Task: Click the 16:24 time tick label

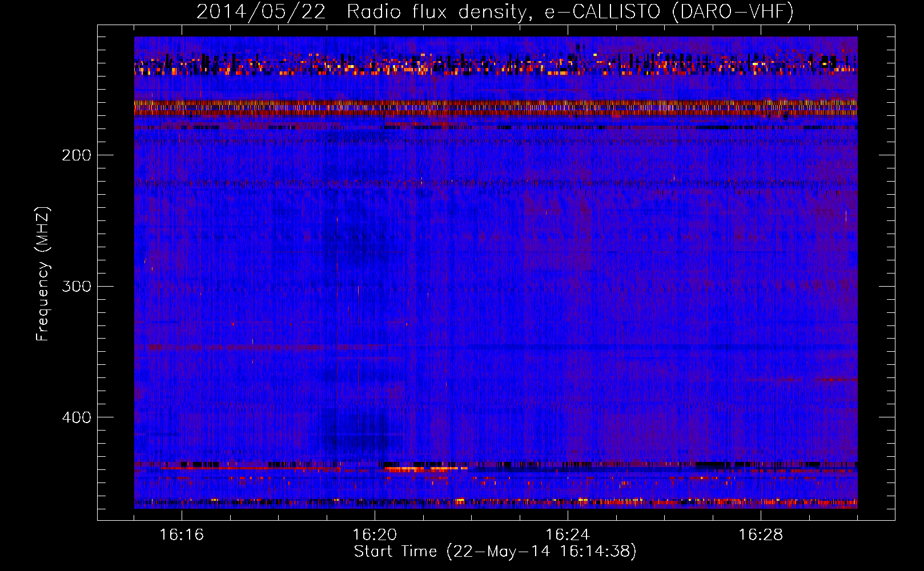Action: pyautogui.click(x=568, y=535)
